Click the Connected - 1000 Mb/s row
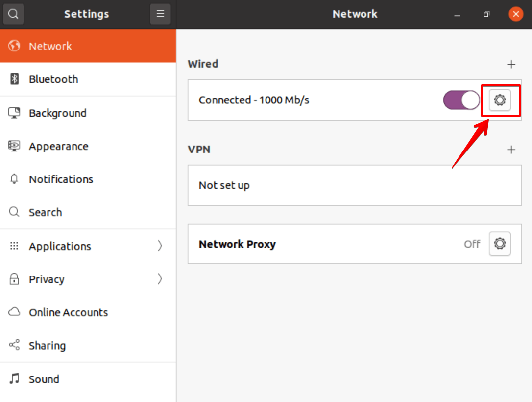532x402 pixels. (294, 100)
